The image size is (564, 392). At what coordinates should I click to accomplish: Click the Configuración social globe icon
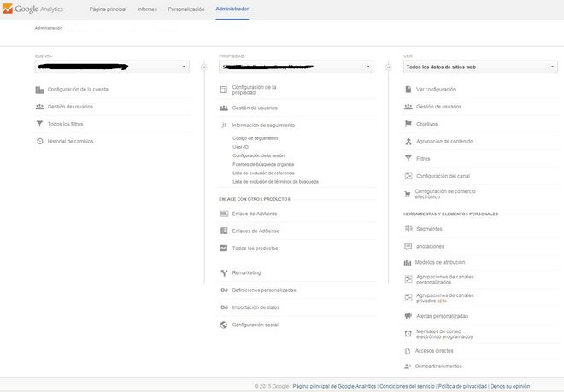[x=224, y=325]
